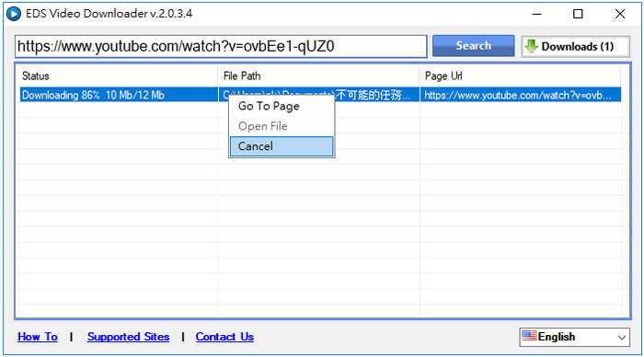Image resolution: width=644 pixels, height=357 pixels.
Task: Click the US flag icon in language box
Action: coord(529,336)
